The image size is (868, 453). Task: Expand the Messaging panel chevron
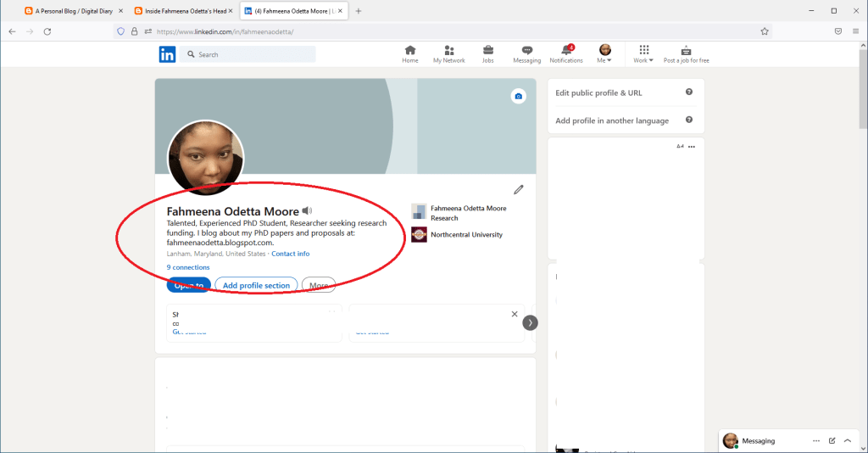pos(847,441)
